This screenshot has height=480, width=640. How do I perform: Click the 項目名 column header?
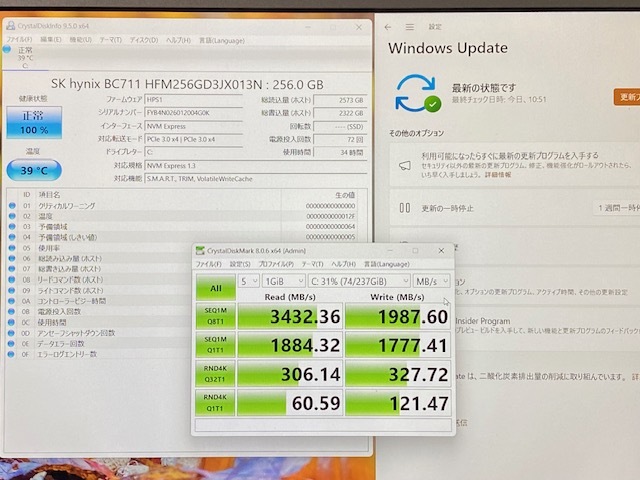click(49, 195)
